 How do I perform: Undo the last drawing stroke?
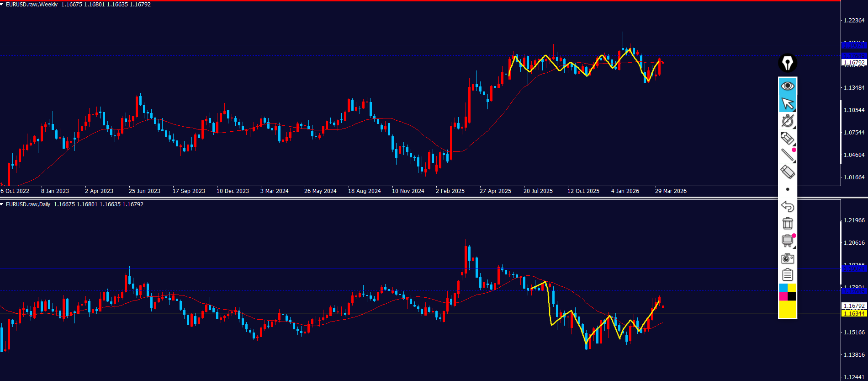787,206
